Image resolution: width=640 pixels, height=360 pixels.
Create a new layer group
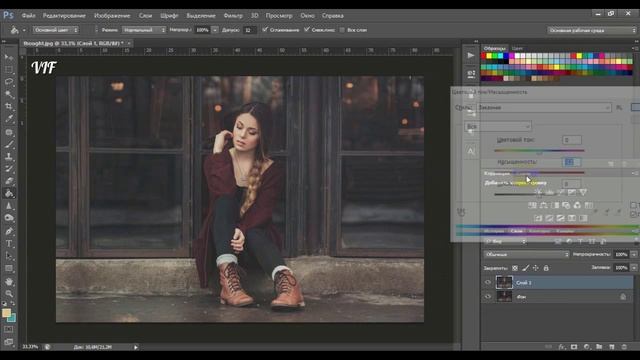tap(599, 347)
